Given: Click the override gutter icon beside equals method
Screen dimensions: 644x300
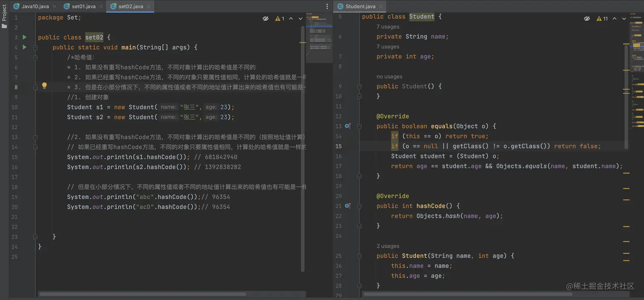Looking at the screenshot, I should (348, 126).
